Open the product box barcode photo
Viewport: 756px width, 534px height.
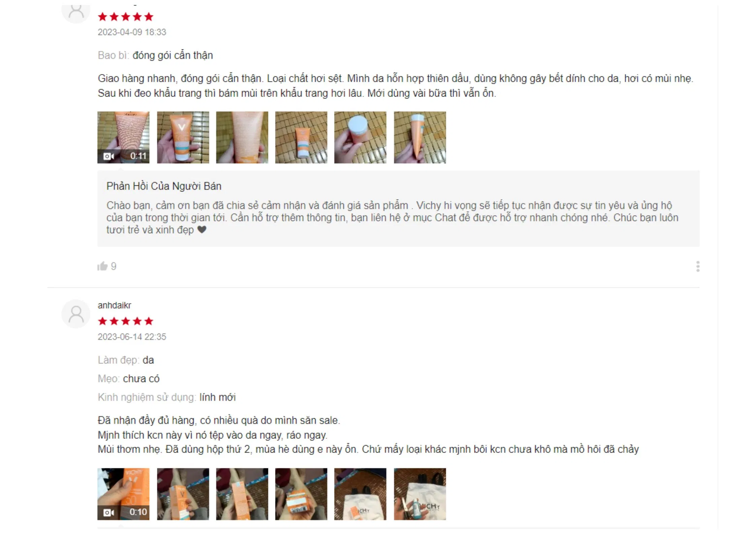click(x=301, y=494)
